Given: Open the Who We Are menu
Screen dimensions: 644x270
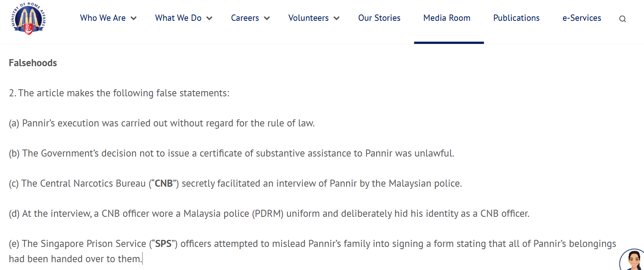Looking at the screenshot, I should (x=103, y=18).
